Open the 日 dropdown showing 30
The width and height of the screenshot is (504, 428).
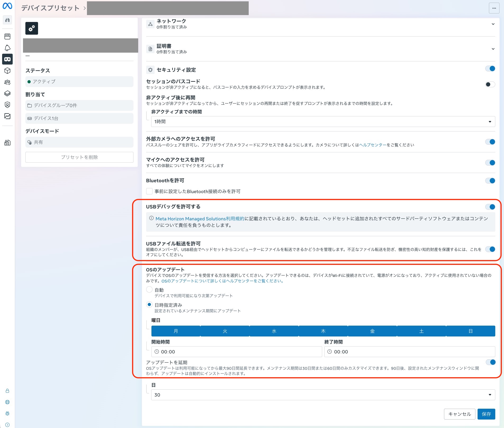323,395
